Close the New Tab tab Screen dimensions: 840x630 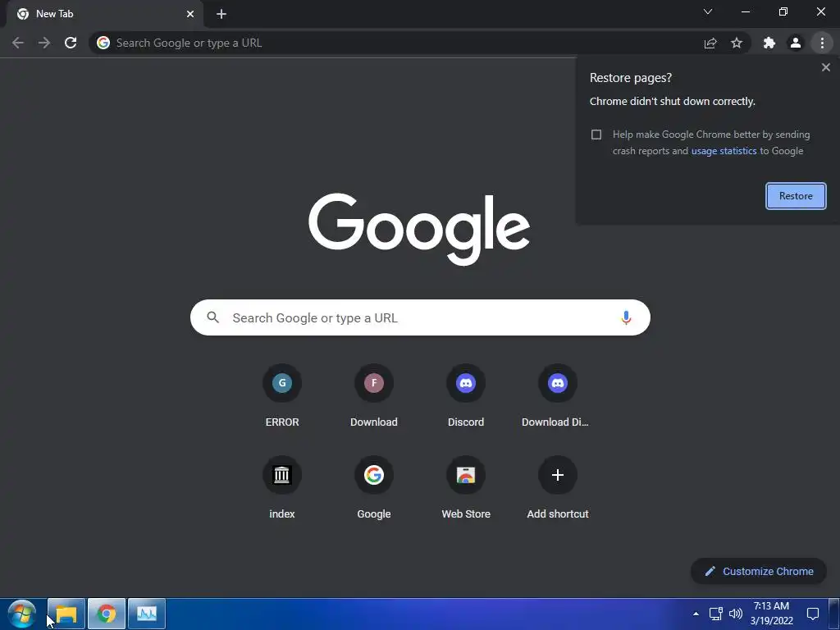[190, 14]
